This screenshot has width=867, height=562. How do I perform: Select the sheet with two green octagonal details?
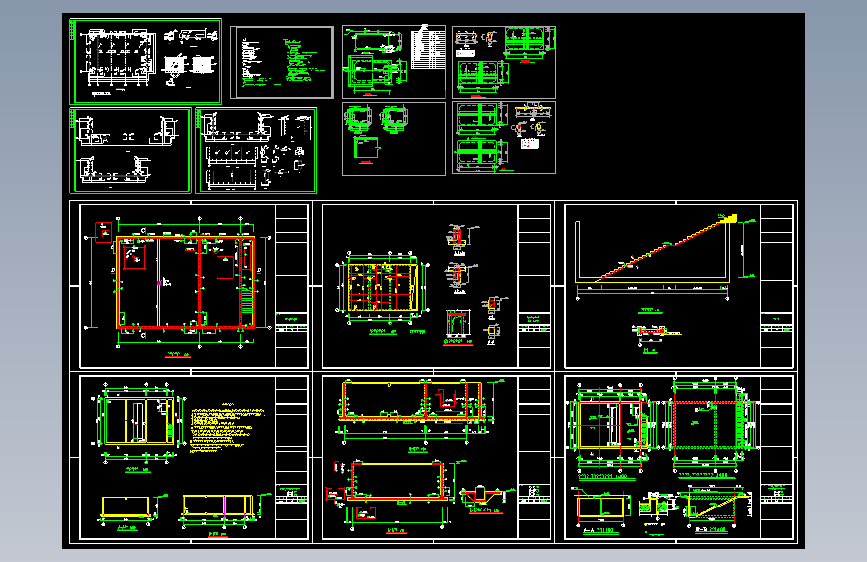pos(394,139)
